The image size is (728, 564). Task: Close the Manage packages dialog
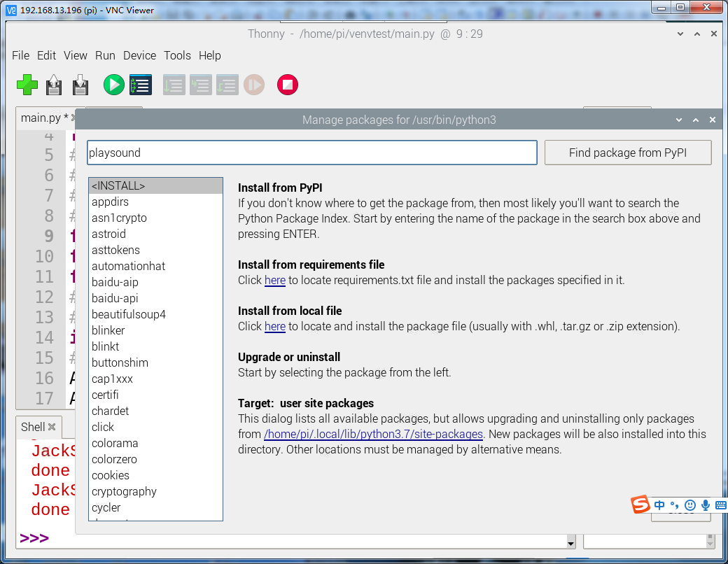712,120
